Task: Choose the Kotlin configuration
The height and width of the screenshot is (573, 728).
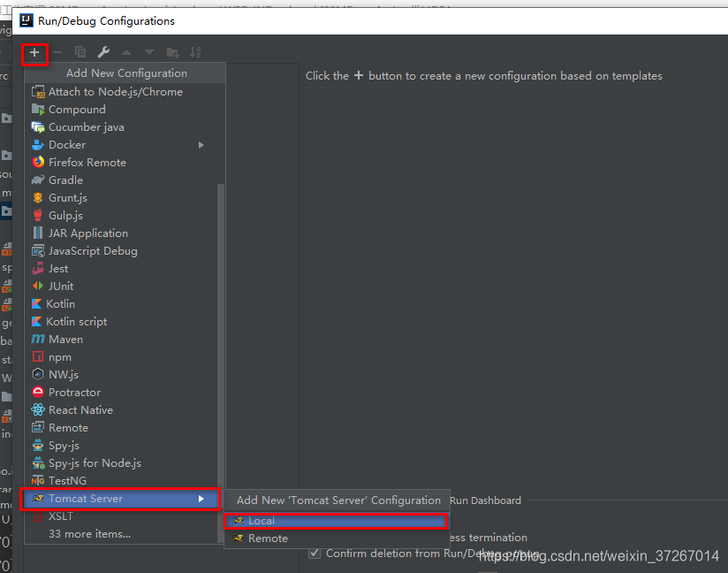Action: [121, 304]
